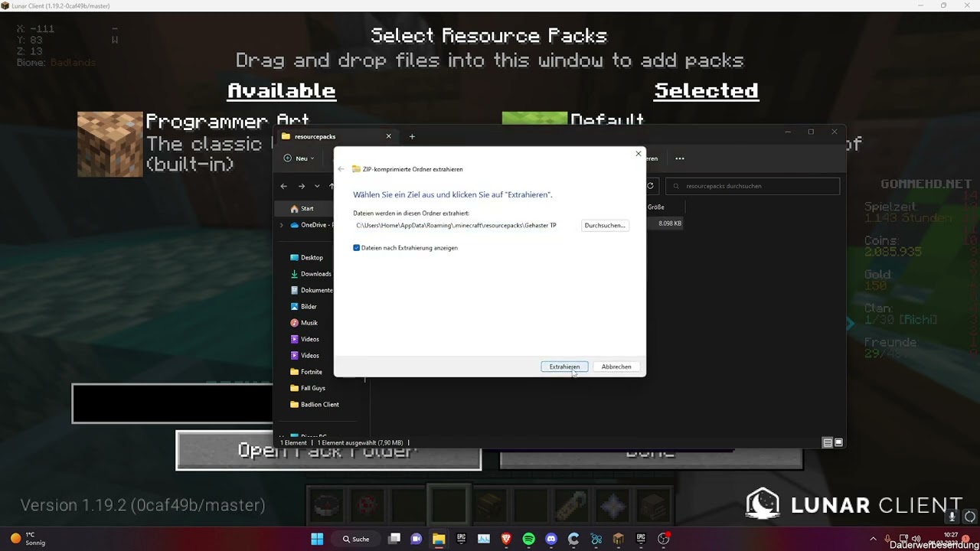Open the Durchsuchen... folder browser

(605, 225)
